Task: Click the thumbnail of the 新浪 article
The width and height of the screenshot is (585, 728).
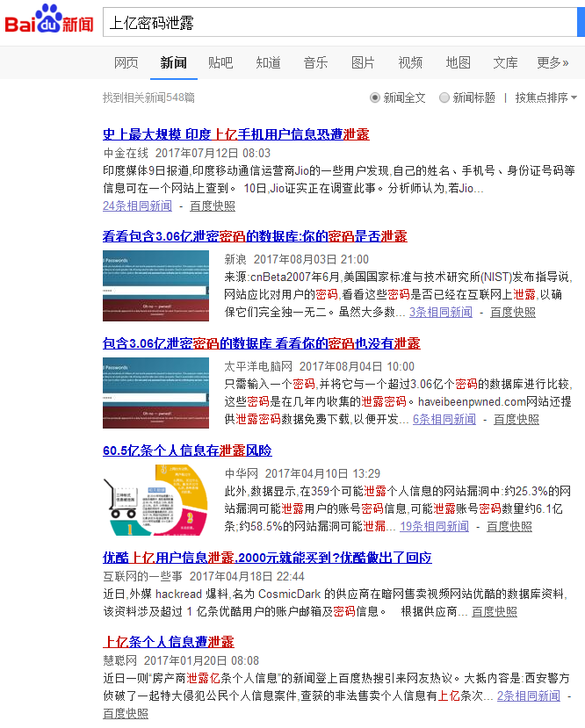Action: pyautogui.click(x=155, y=286)
